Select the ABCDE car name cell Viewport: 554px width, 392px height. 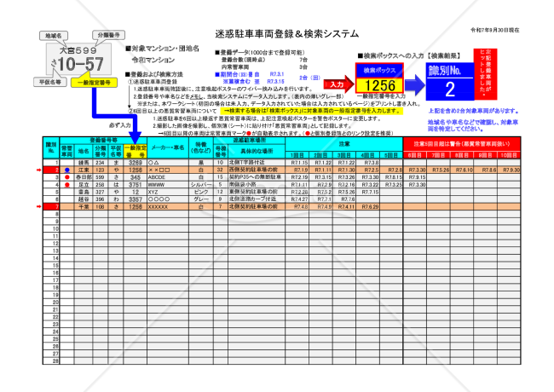(x=168, y=177)
